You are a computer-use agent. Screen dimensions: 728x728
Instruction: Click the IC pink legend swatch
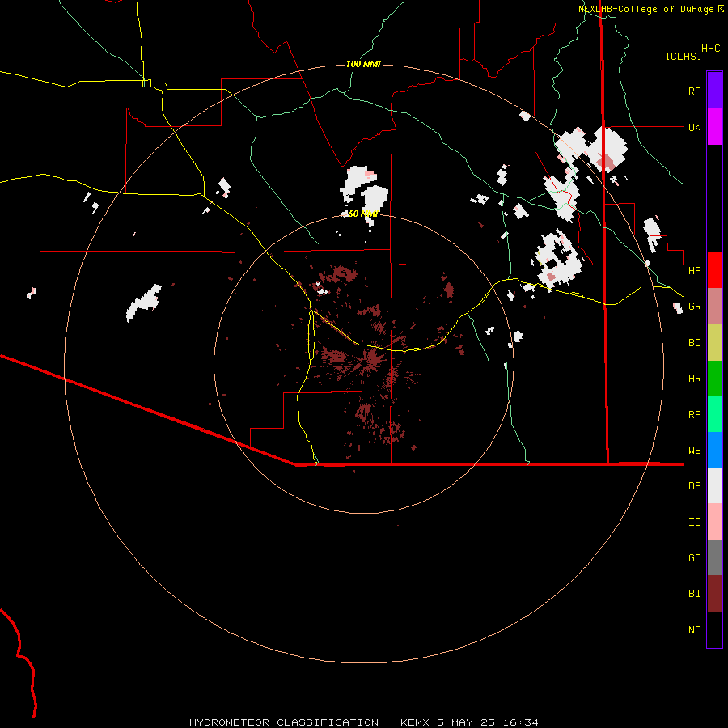[x=714, y=522]
